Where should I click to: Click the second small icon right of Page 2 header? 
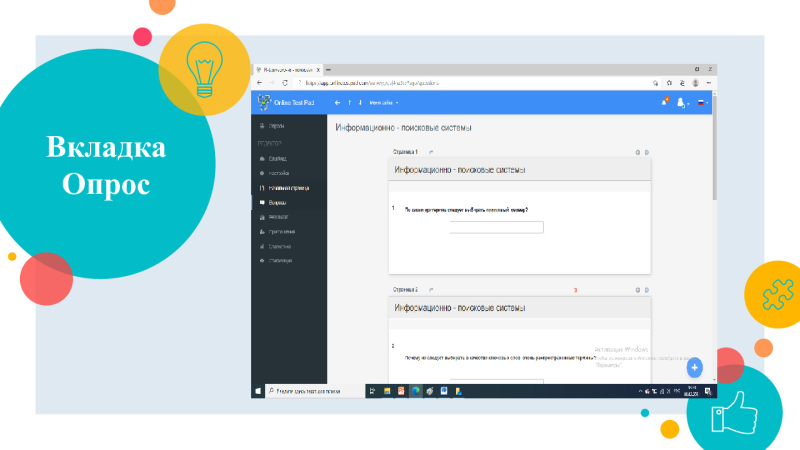pyautogui.click(x=646, y=290)
